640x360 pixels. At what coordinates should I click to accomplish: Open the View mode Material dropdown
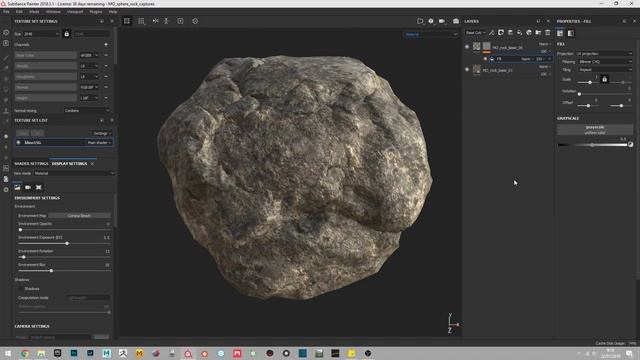(x=74, y=173)
